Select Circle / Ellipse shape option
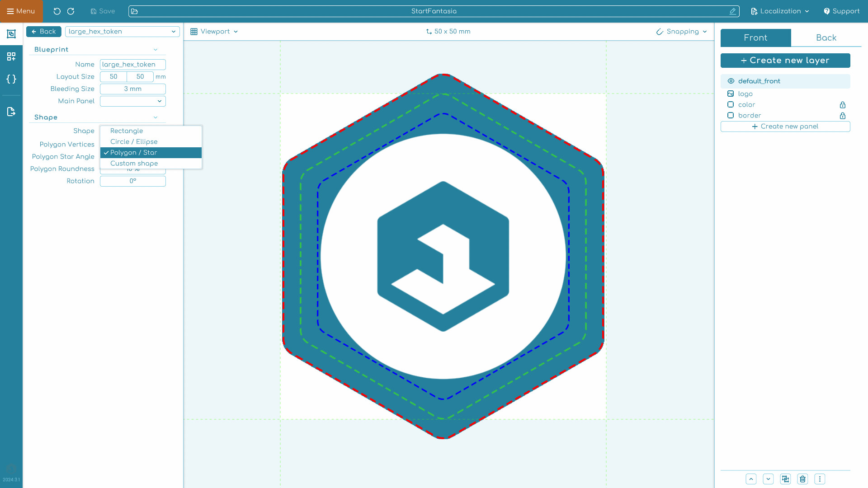This screenshot has height=488, width=868. tap(134, 142)
